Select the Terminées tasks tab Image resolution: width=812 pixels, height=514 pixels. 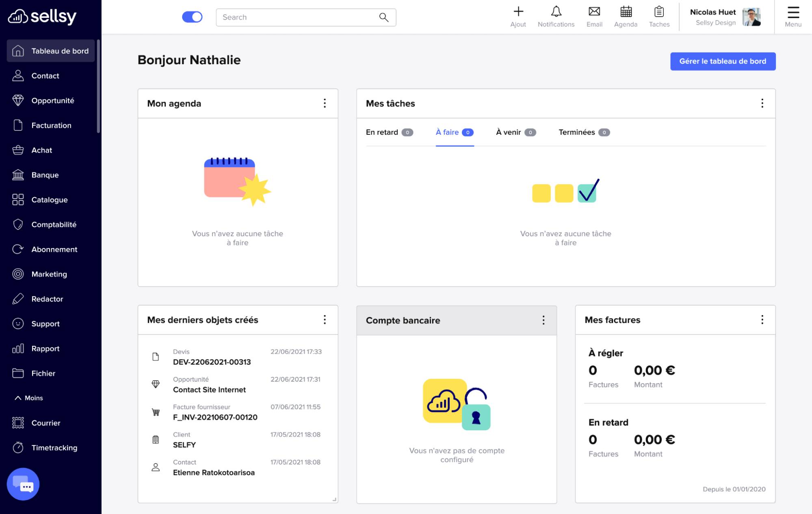point(577,132)
